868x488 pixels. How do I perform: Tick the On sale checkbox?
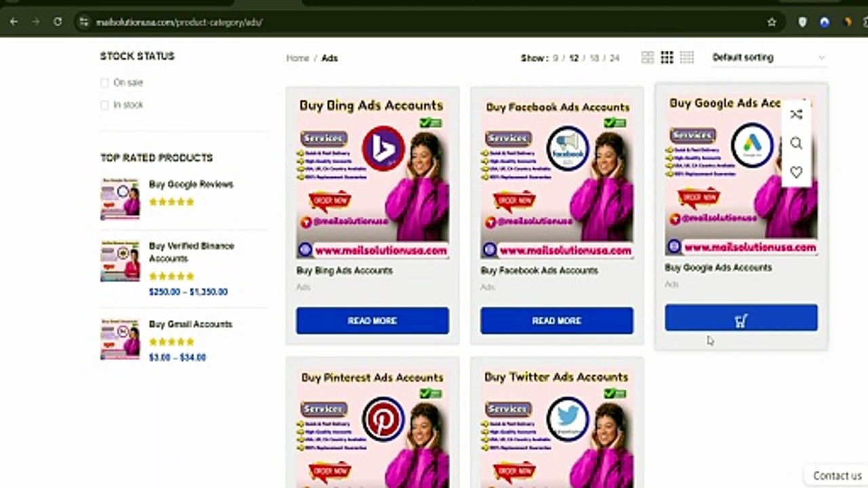point(104,83)
